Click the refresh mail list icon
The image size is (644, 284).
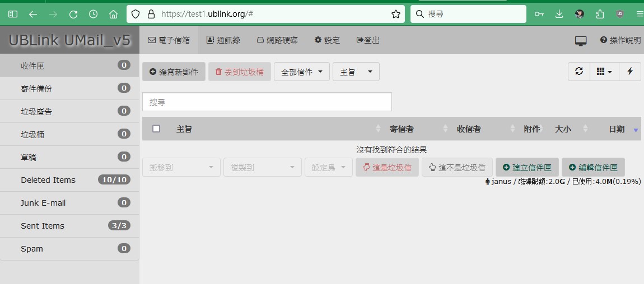[579, 72]
